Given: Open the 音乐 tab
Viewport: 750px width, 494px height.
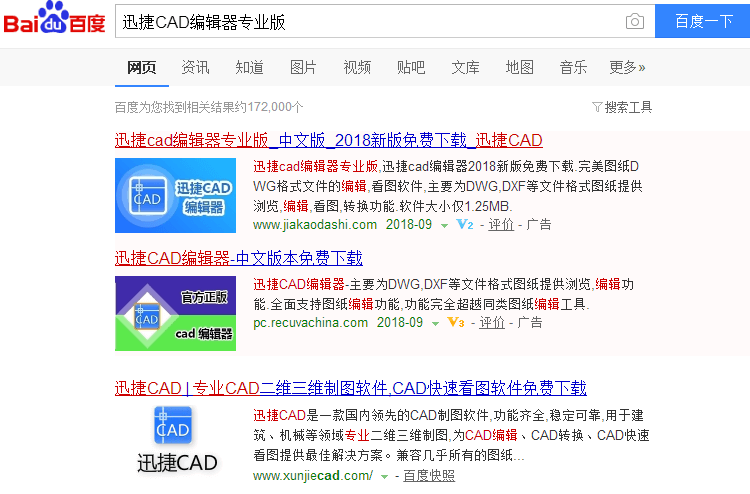Looking at the screenshot, I should pyautogui.click(x=573, y=67).
